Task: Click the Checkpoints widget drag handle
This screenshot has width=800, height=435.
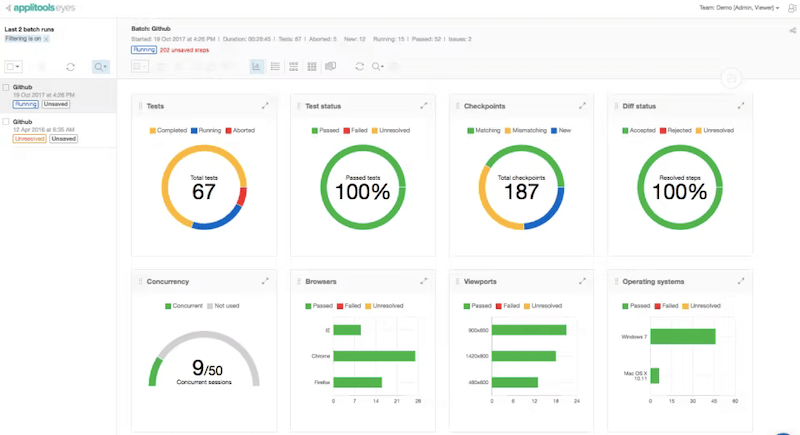Action: [458, 106]
